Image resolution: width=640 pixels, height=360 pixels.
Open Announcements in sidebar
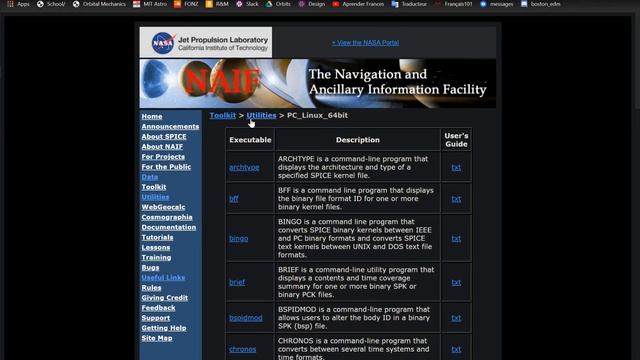click(170, 127)
